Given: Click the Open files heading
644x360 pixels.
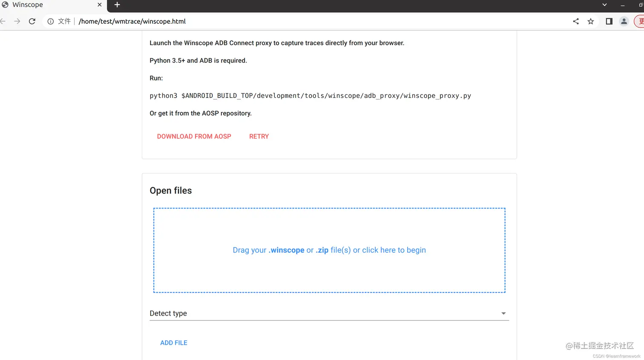Looking at the screenshot, I should coord(171,191).
